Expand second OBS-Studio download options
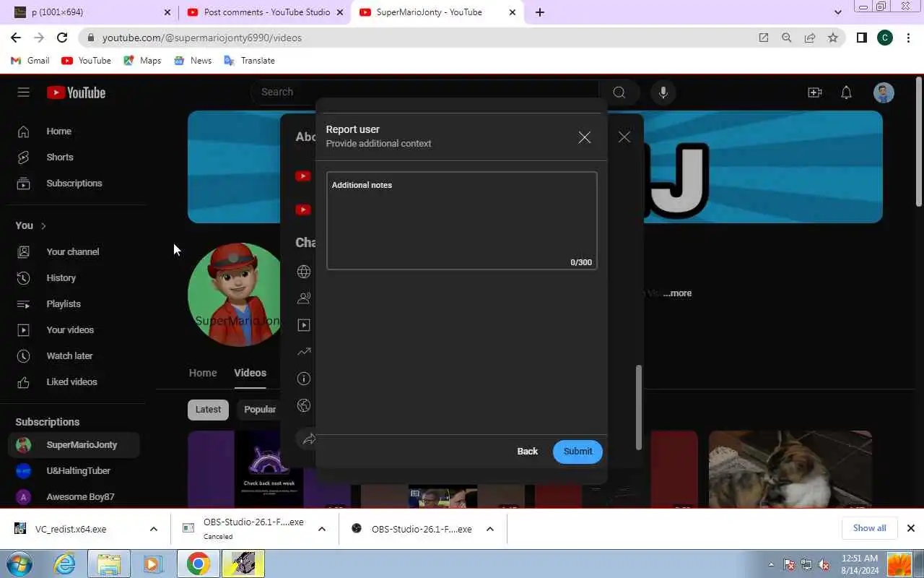Image resolution: width=924 pixels, height=578 pixels. point(489,529)
